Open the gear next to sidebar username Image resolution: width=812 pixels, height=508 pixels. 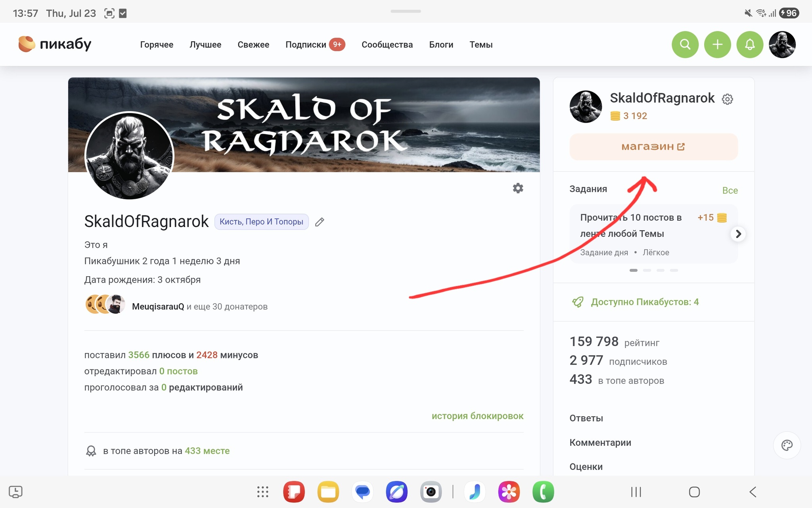(x=727, y=99)
